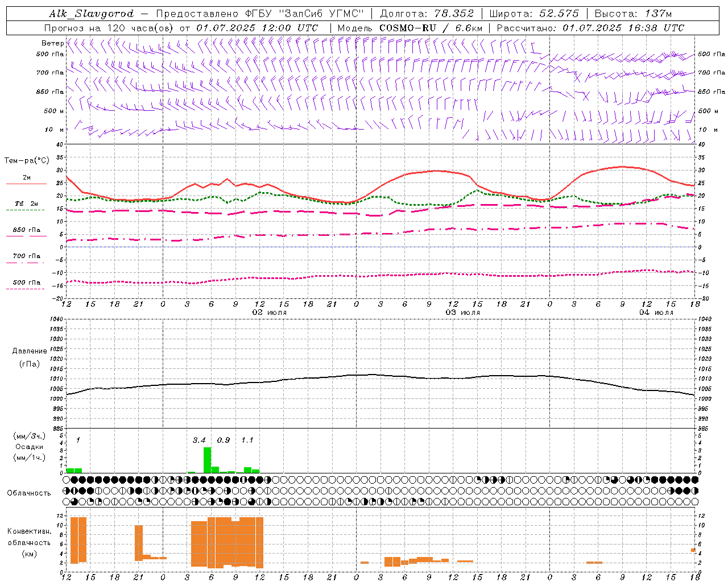The width and height of the screenshot is (728, 582).
Task: Click the 0.9 precipitation total value
Action: [224, 440]
